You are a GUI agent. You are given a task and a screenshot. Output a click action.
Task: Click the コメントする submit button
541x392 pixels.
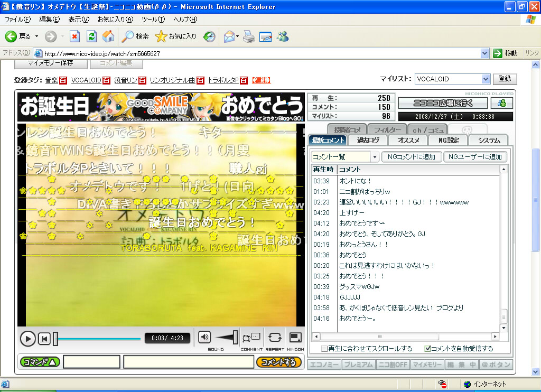[x=279, y=362]
